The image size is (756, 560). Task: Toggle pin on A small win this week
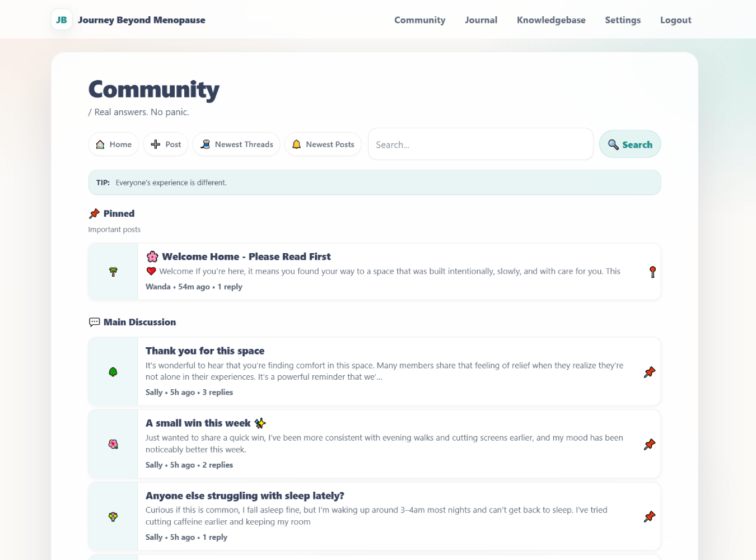coord(650,444)
